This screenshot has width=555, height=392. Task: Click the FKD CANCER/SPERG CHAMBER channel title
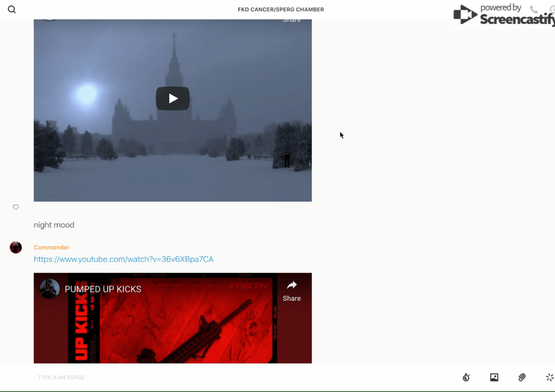(x=280, y=10)
